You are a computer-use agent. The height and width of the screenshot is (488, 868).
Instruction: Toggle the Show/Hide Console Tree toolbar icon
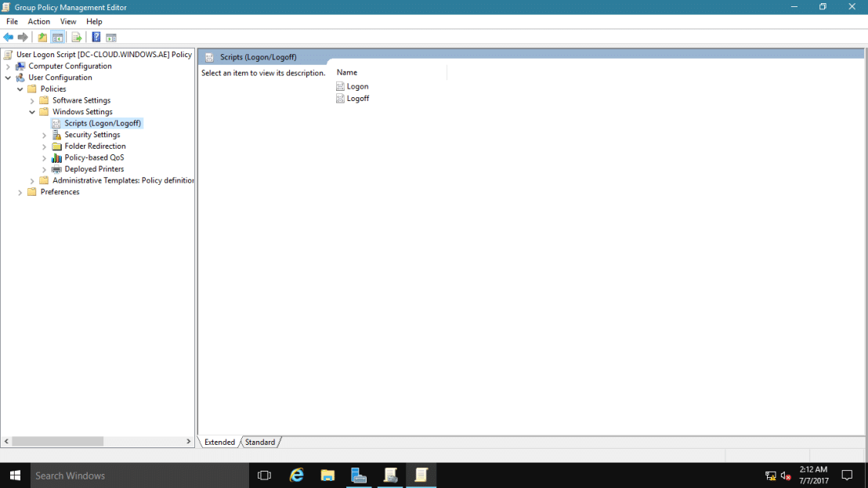pyautogui.click(x=57, y=37)
